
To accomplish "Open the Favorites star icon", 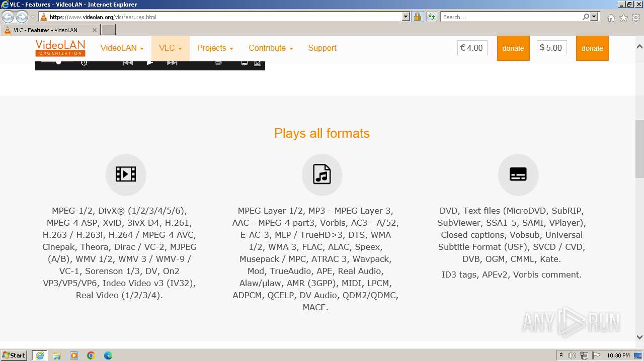I will point(623,18).
